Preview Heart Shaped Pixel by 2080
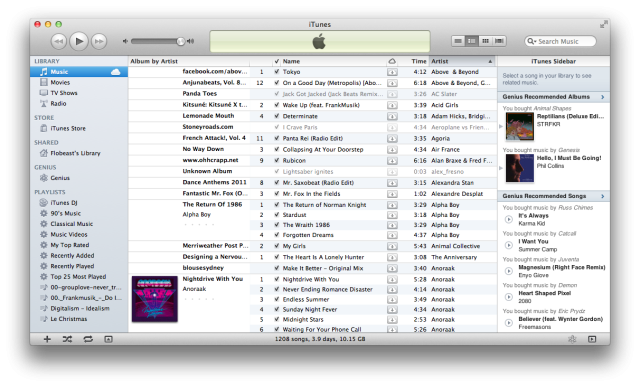640x387 pixels. tap(509, 297)
